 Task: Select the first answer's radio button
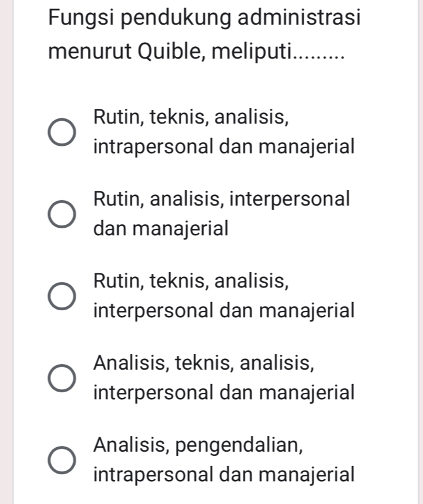63,131
